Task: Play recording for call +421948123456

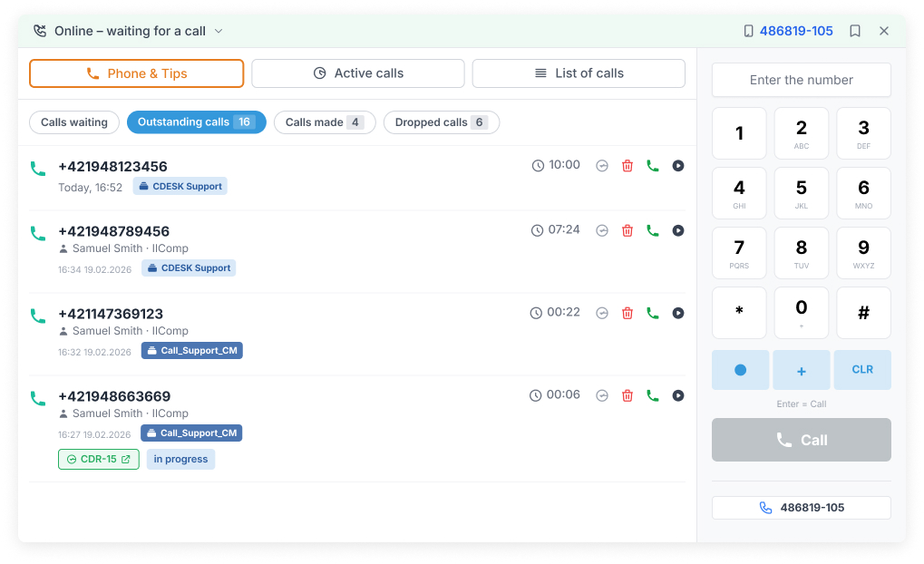Action: click(x=677, y=166)
